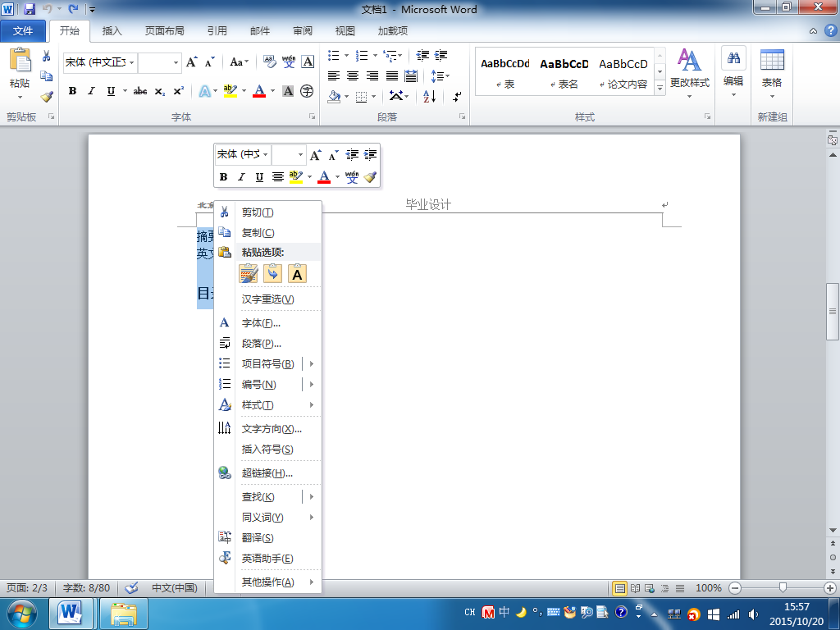Click the Cut scissors icon in the ribbon

pos(47,56)
